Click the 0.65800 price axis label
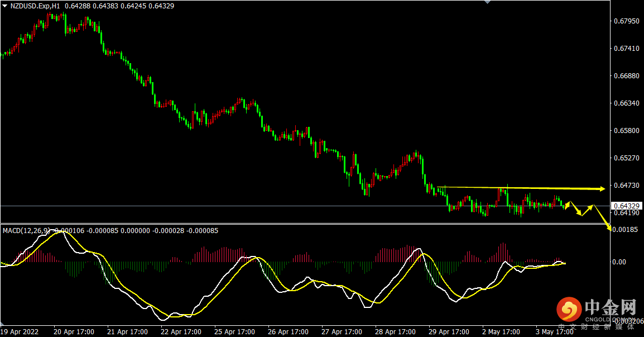The image size is (644, 337). coord(626,130)
